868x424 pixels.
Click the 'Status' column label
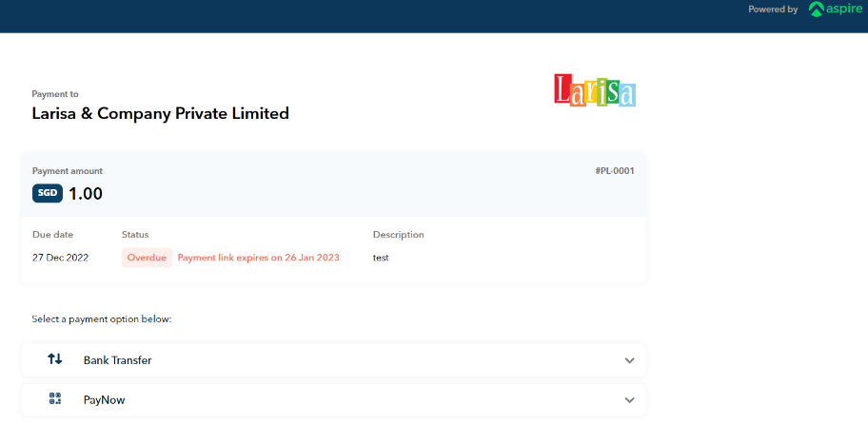pos(135,235)
